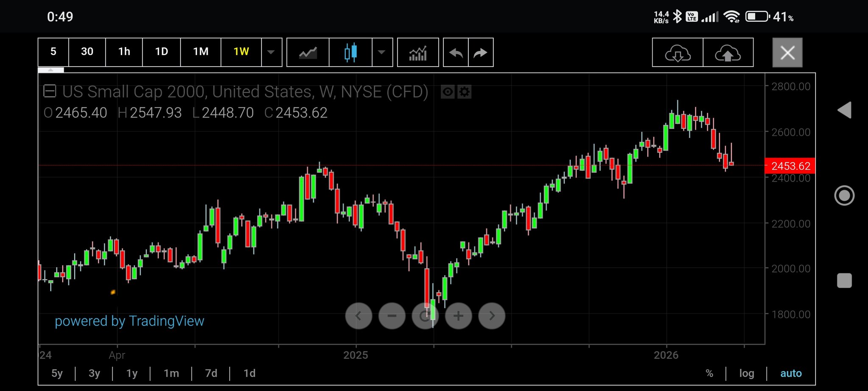Viewport: 868px width, 391px height.
Task: Tap the battery status icon
Action: [757, 17]
